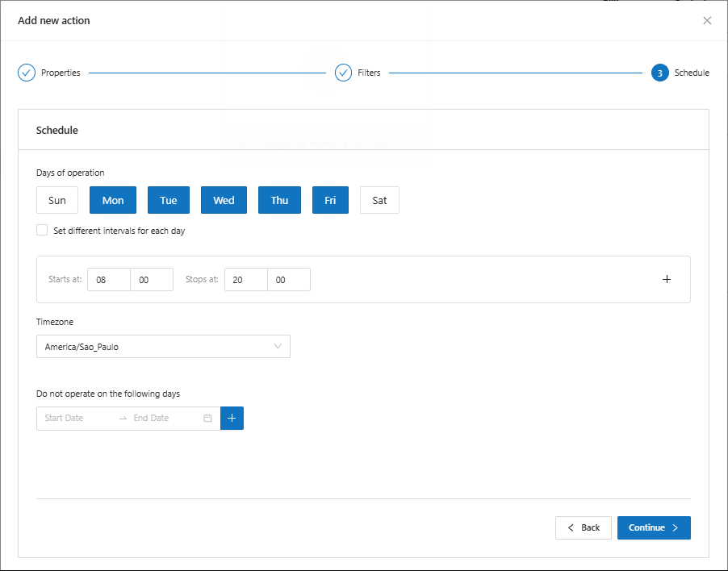Close the Add new action dialog
Viewport: 728px width, 571px height.
707,20
